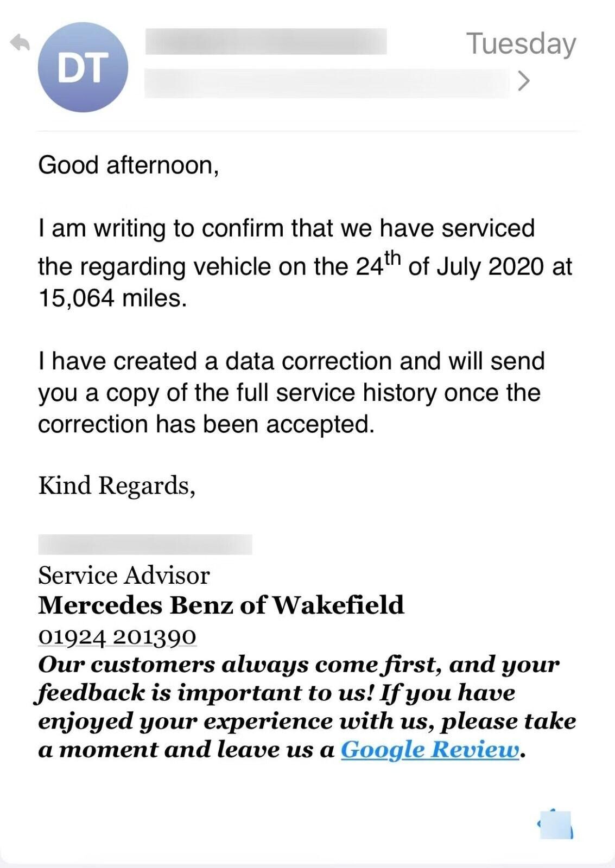This screenshot has width=615, height=868.
Task: Tap the blurred sender name in header
Action: click(x=266, y=42)
